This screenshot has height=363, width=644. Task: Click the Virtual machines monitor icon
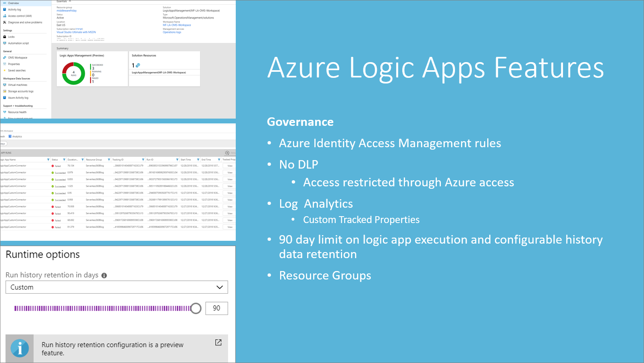tap(5, 85)
